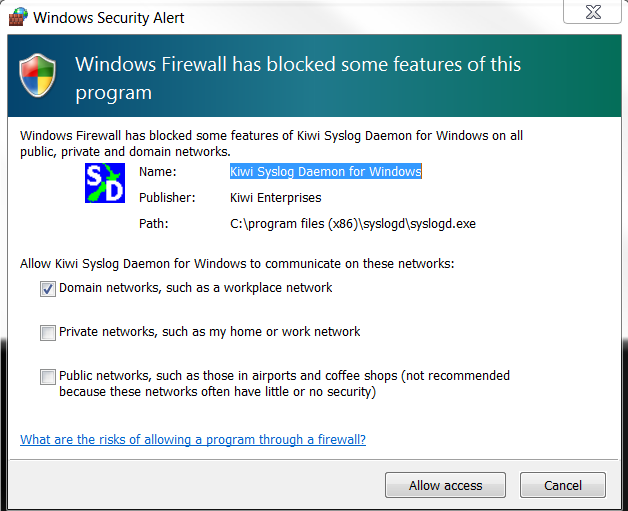Click the security shield icon in the banner
628x511 pixels.
pyautogui.click(x=39, y=77)
